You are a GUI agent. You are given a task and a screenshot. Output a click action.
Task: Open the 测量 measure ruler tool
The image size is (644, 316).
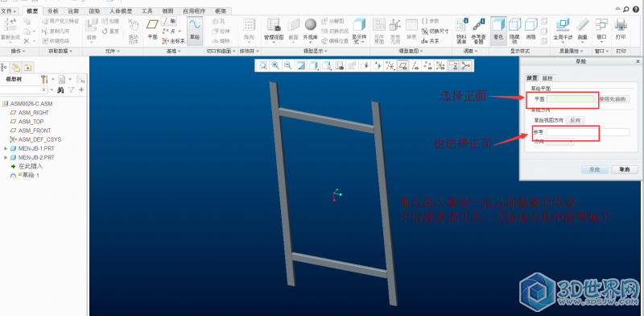pyautogui.click(x=582, y=29)
